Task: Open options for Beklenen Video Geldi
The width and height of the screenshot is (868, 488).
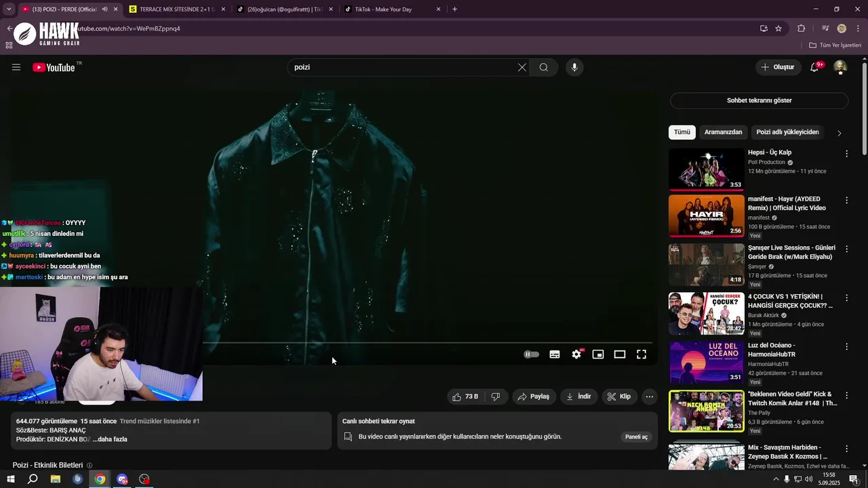Action: pos(846,395)
